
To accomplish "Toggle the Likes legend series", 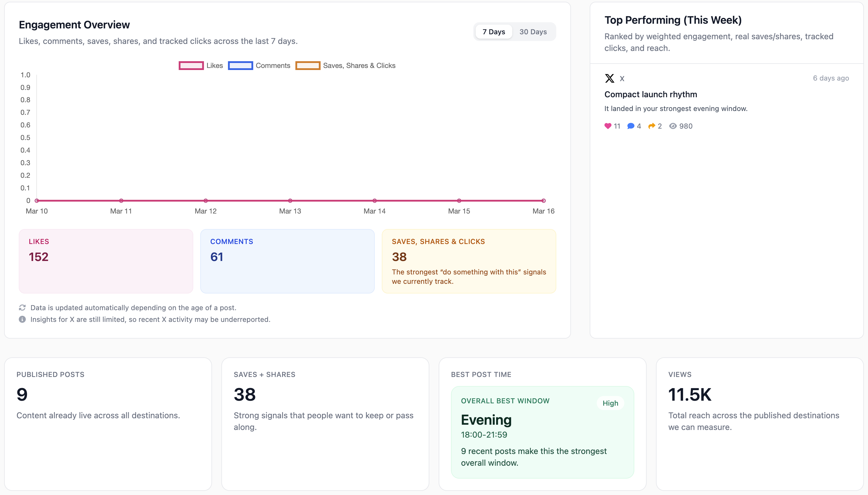I will pos(214,66).
